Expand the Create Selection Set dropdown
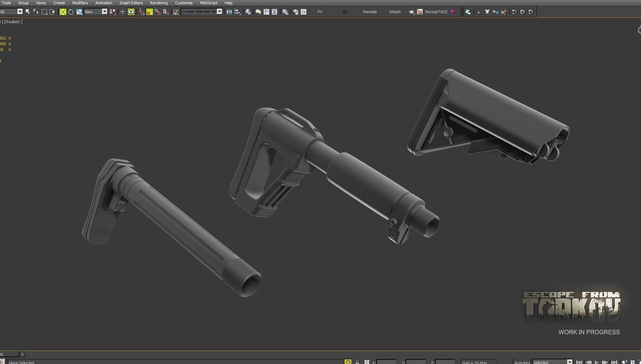This screenshot has height=364, width=641. click(202, 12)
